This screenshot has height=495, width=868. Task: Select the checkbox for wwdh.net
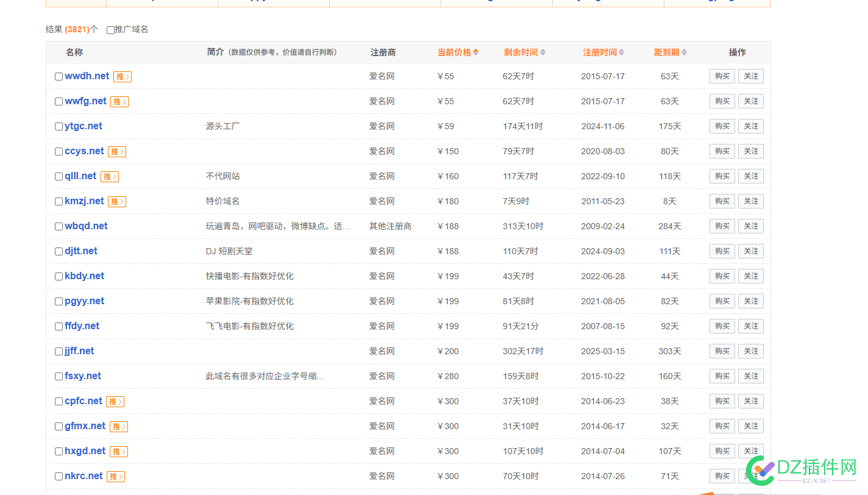59,77
